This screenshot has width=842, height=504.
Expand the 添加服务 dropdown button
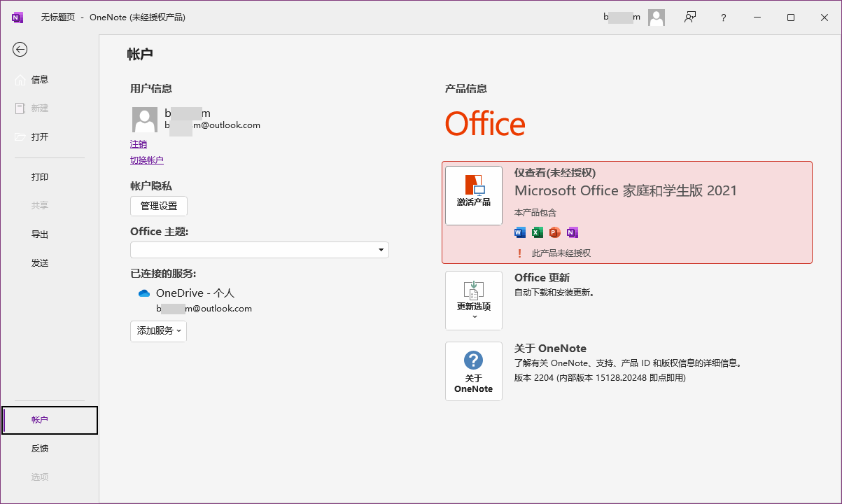coord(158,331)
